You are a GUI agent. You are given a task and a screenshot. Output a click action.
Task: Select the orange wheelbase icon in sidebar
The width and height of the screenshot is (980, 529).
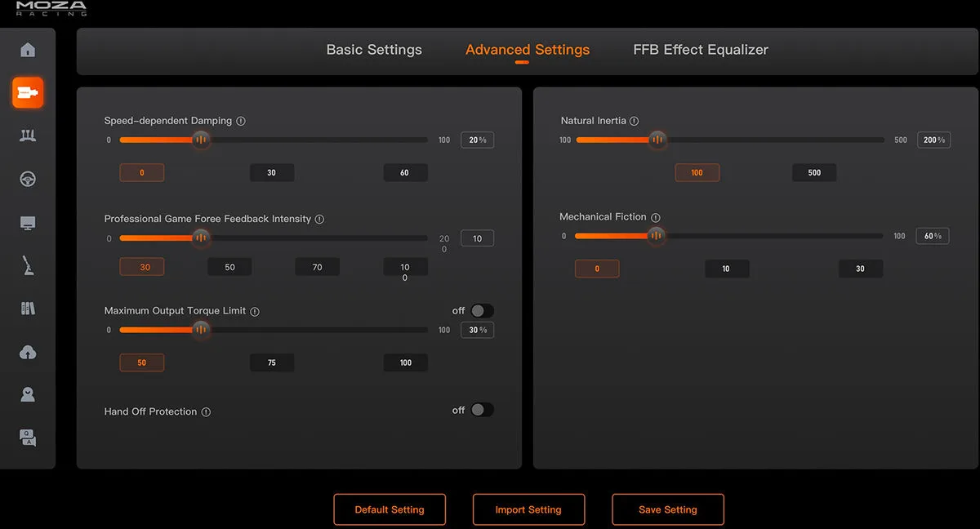pos(28,93)
